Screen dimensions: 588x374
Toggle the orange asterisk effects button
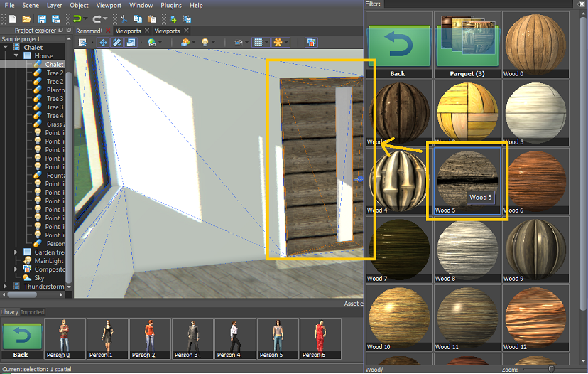(278, 43)
